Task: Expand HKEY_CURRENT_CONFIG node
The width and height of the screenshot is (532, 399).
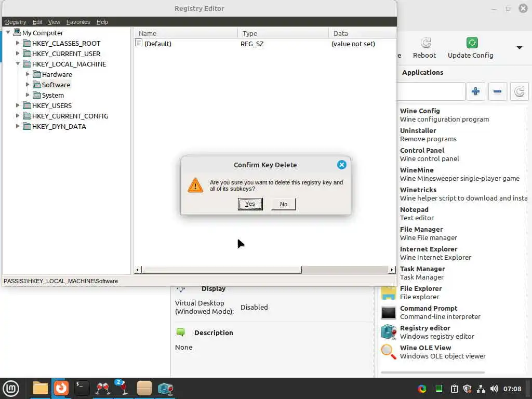Action: click(18, 116)
